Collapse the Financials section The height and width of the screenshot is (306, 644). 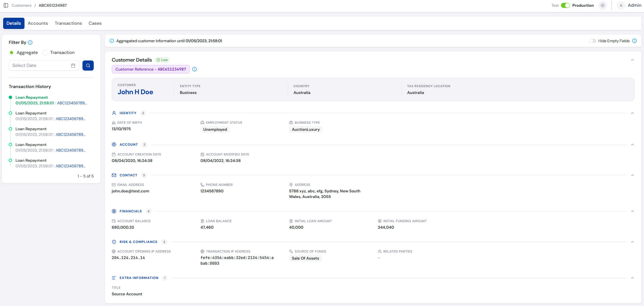click(632, 211)
